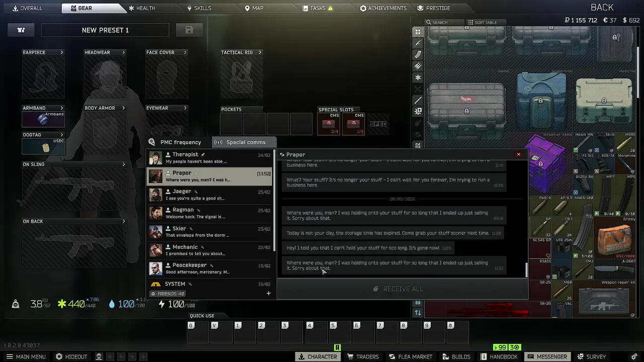Toggle pin on Skier dialogue
The width and height of the screenshot is (644, 362).
[x=191, y=229]
